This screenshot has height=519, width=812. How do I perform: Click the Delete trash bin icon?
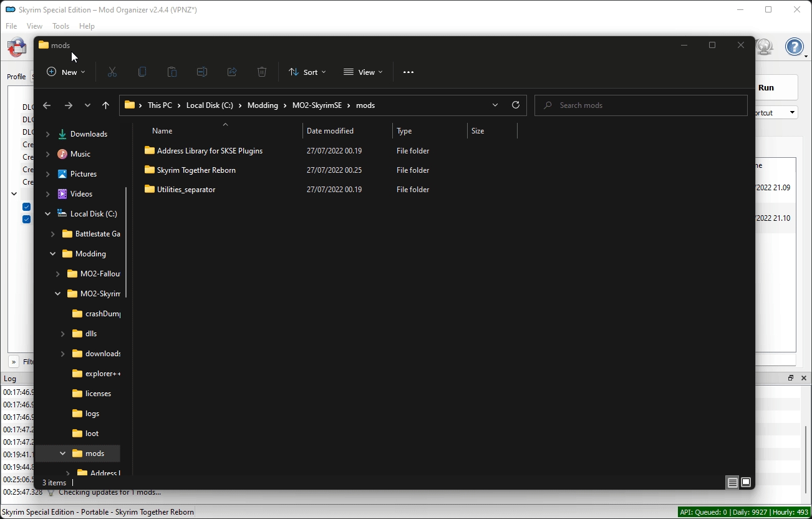click(262, 72)
